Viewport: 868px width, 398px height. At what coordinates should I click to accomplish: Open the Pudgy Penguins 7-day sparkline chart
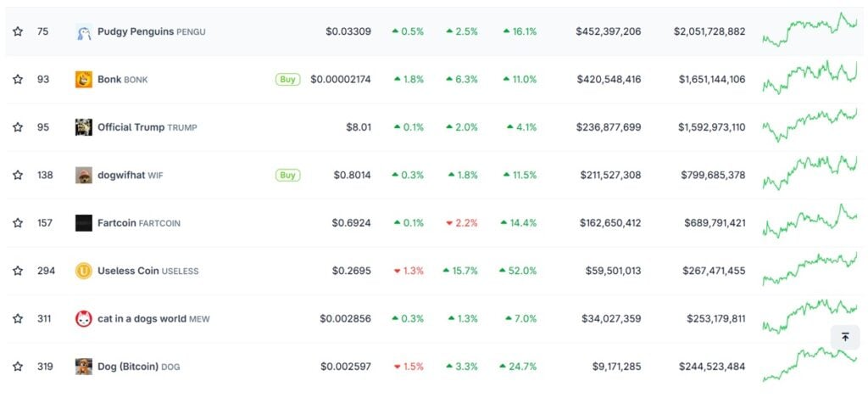pyautogui.click(x=810, y=31)
